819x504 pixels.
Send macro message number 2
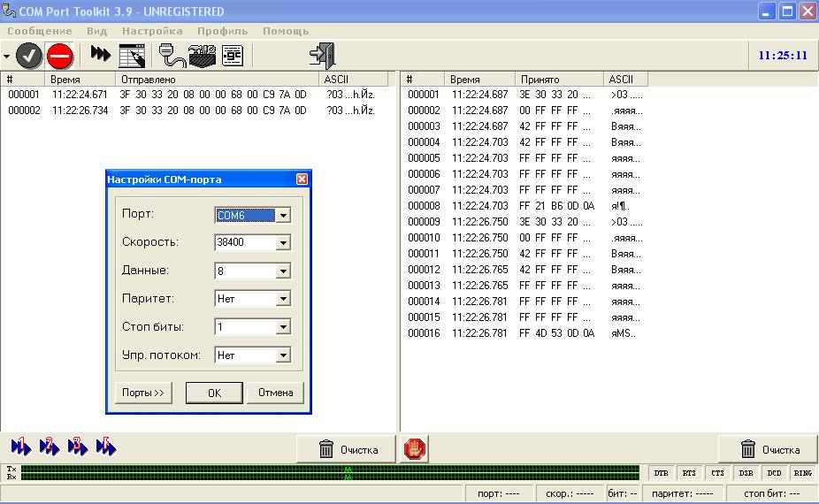tap(50, 447)
